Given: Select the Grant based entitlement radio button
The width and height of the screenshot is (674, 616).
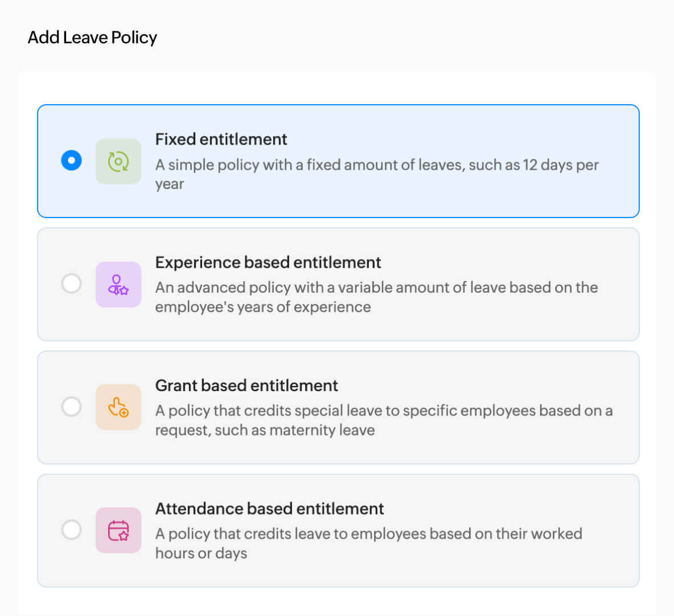Looking at the screenshot, I should [x=71, y=406].
